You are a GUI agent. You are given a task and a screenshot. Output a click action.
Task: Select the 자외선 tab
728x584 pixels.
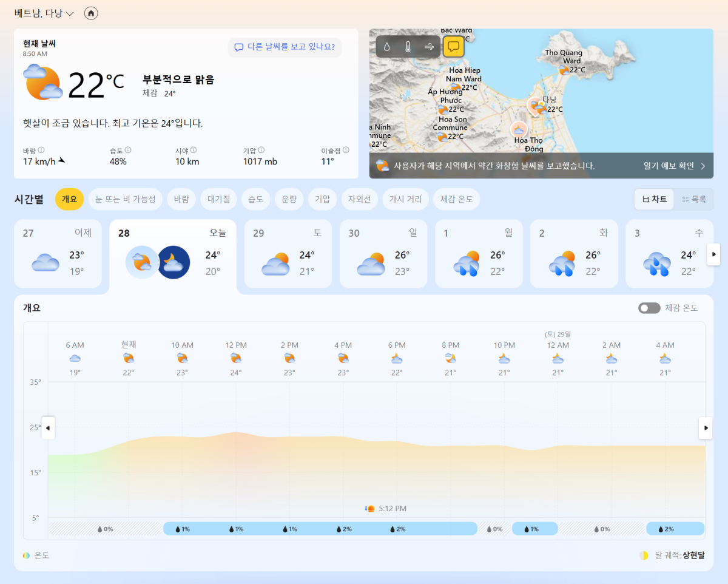tap(359, 199)
